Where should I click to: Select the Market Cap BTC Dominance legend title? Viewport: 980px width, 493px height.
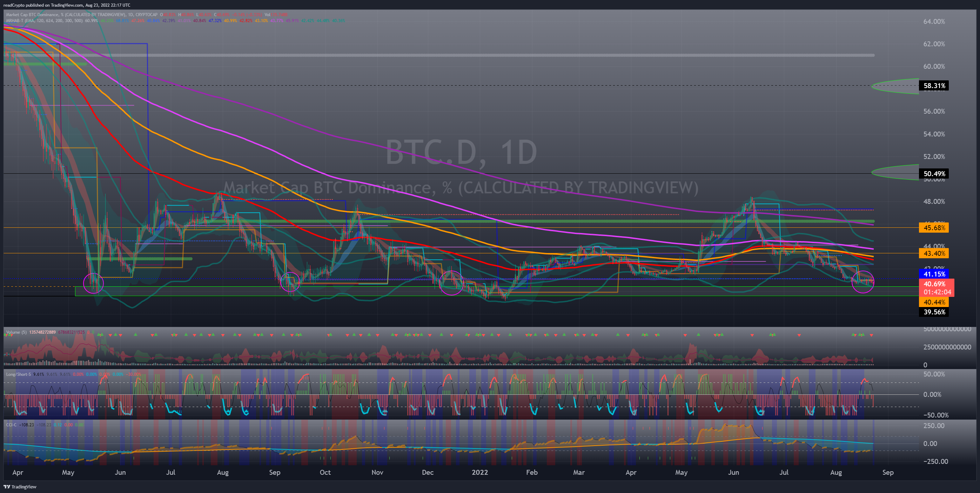81,14
